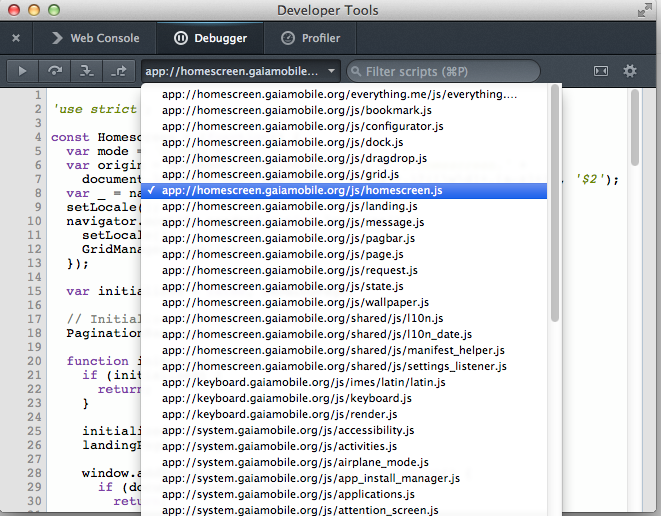The image size is (661, 516).
Task: Select system applications.js script
Action: point(344,494)
